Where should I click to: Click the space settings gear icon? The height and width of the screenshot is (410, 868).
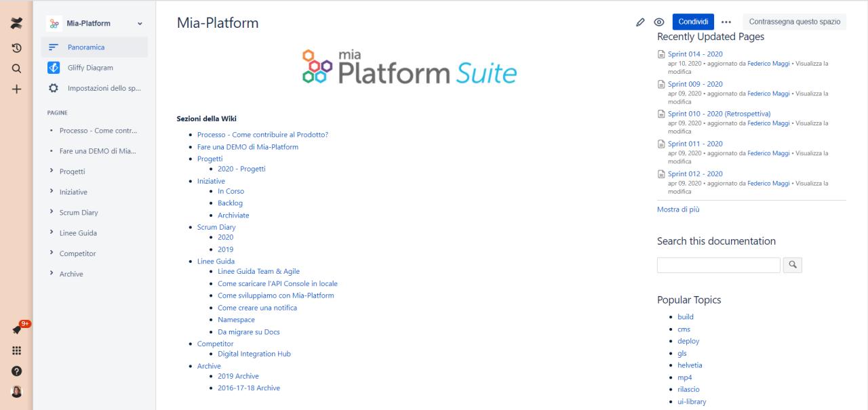point(54,88)
